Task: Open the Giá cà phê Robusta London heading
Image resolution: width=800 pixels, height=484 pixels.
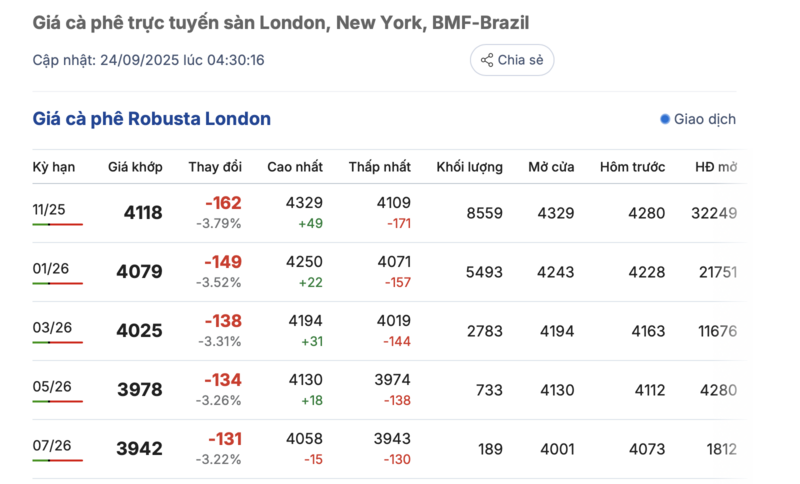Action: (x=152, y=119)
